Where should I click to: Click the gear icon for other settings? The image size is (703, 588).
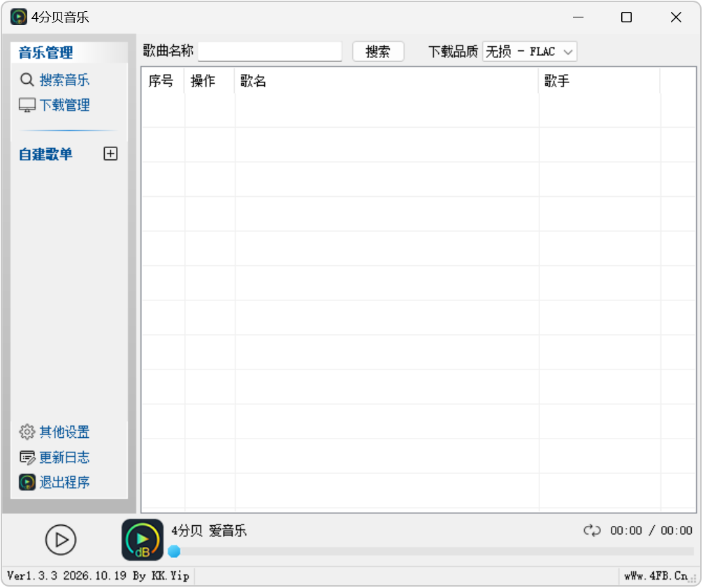click(27, 432)
